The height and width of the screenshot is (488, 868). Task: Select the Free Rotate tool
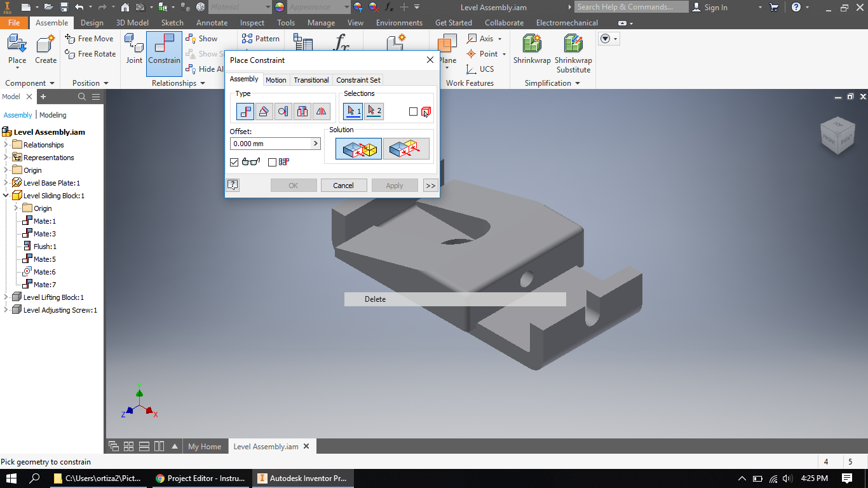pos(90,54)
